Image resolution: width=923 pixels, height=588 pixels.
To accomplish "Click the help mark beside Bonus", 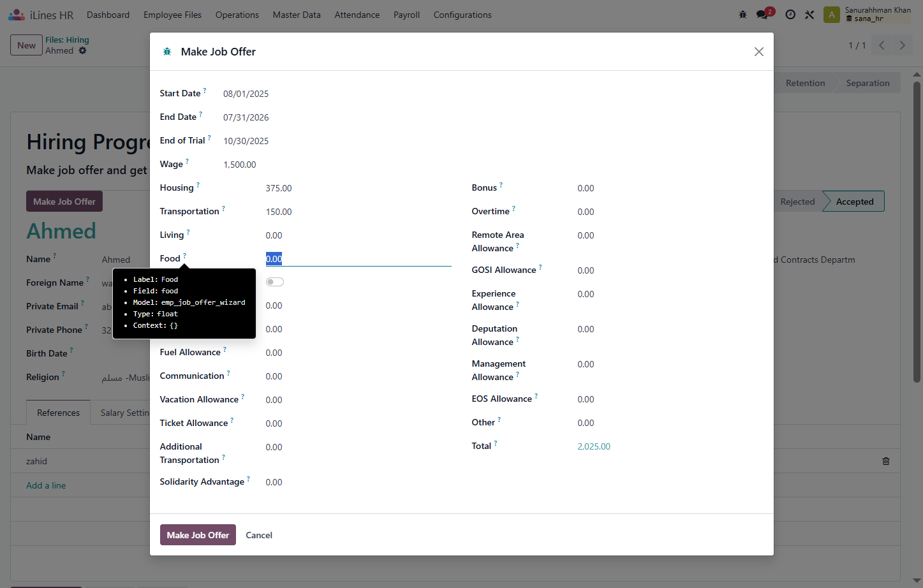I will [501, 185].
